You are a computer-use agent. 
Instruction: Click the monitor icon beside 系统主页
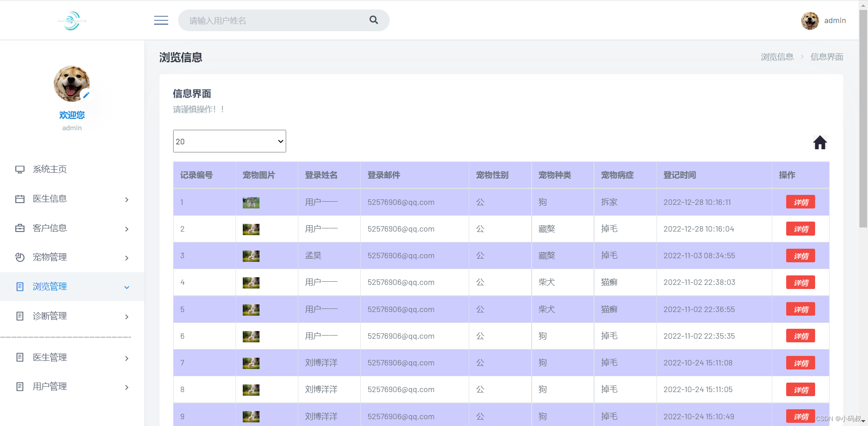pos(20,170)
